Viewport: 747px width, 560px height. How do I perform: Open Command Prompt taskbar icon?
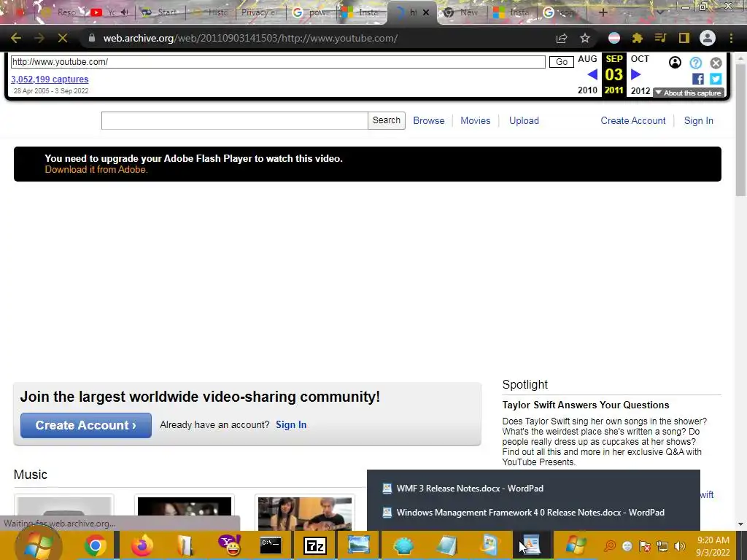[x=271, y=545]
